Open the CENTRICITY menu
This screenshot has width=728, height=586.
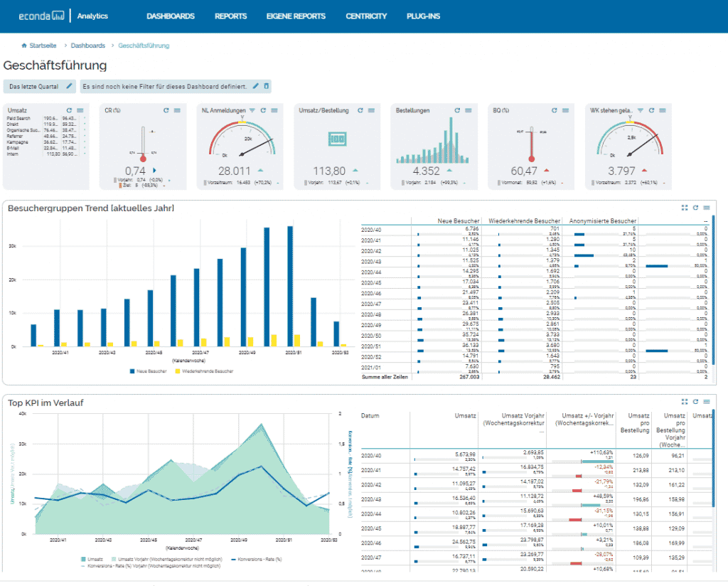366,16
